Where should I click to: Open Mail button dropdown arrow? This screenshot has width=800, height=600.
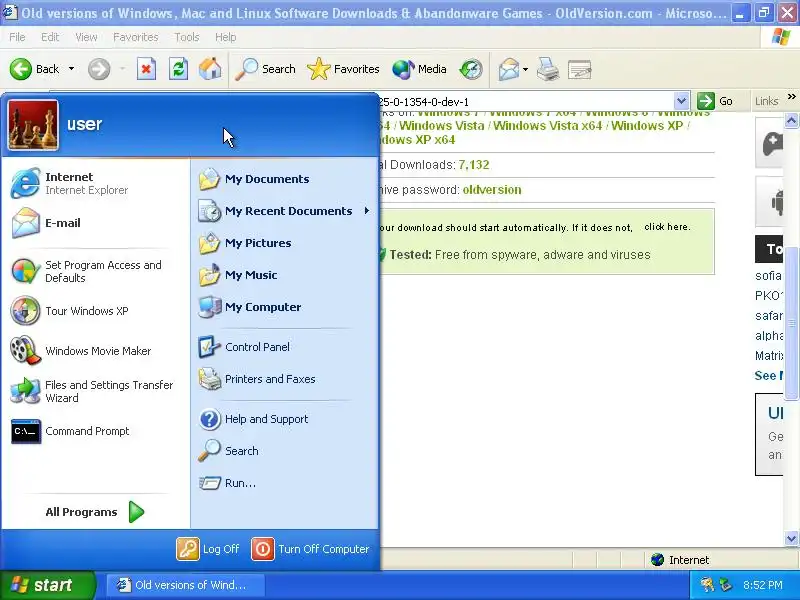coord(525,69)
